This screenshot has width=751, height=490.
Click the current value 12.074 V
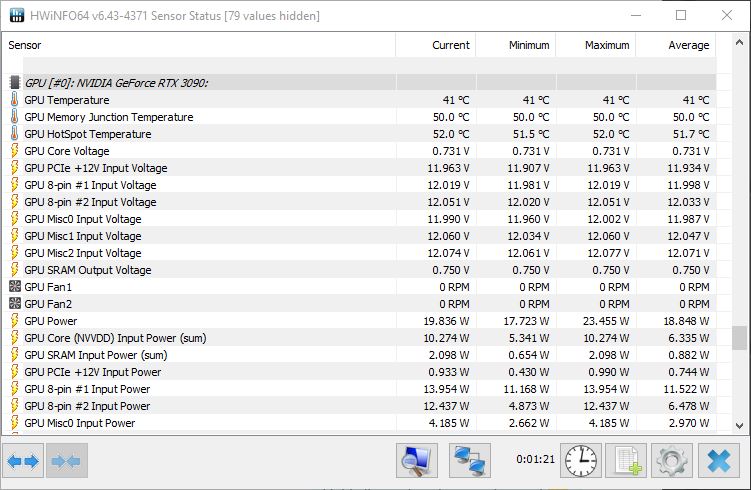(448, 253)
